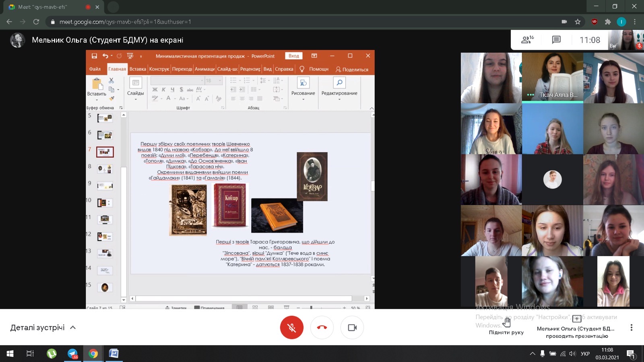644x362 pixels.
Task: Increase font size with the larger A icon
Action: coord(198,99)
